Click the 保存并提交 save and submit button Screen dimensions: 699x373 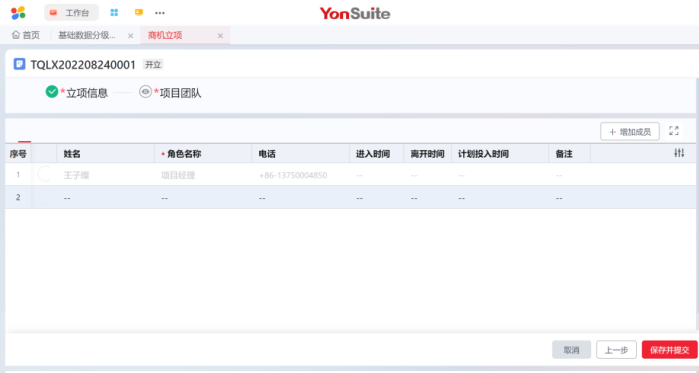click(x=670, y=350)
